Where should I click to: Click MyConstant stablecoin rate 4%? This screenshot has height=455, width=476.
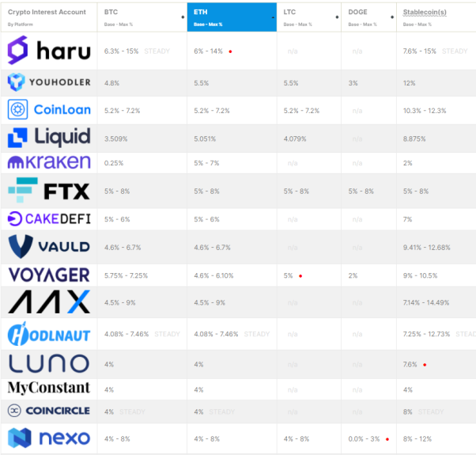coord(408,389)
